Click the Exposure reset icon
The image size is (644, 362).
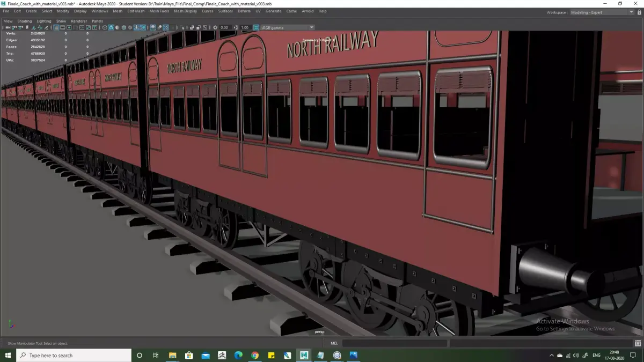click(215, 27)
